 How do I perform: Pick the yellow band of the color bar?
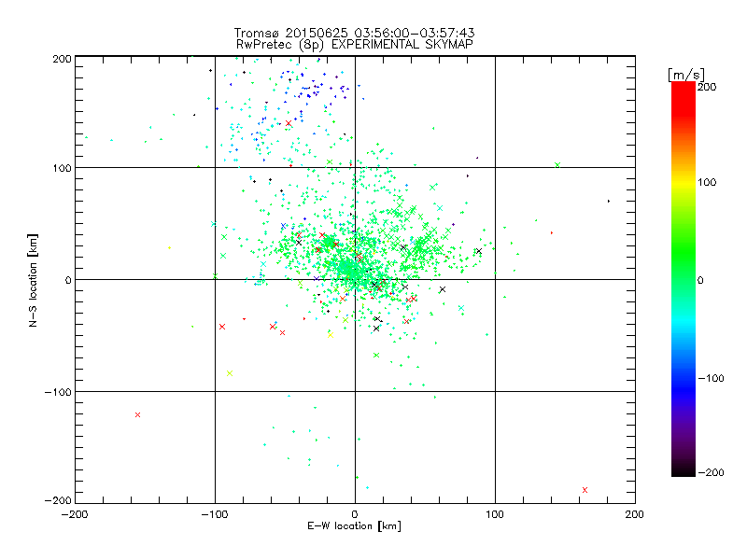click(x=684, y=182)
